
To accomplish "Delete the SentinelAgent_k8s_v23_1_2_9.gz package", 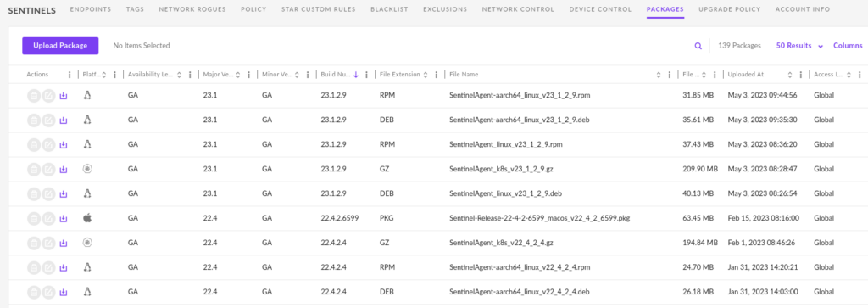I will pos(33,170).
